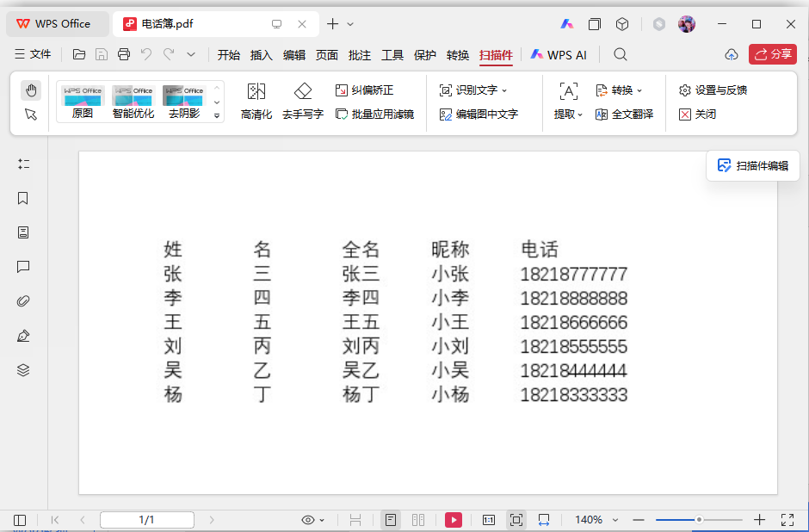809x532 pixels.
Task: Expand the quick access toolbar dropdown
Action: (191, 54)
